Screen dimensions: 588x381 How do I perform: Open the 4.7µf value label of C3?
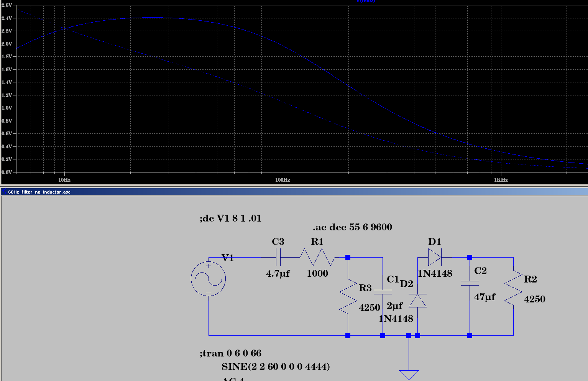[278, 274]
